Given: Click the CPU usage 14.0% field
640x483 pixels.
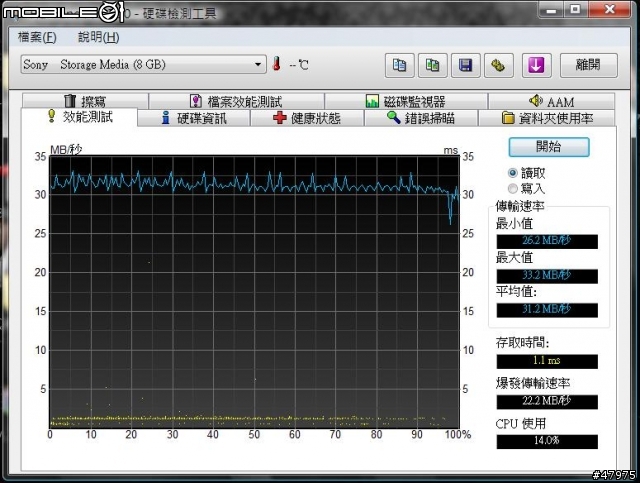Looking at the screenshot, I should [547, 441].
